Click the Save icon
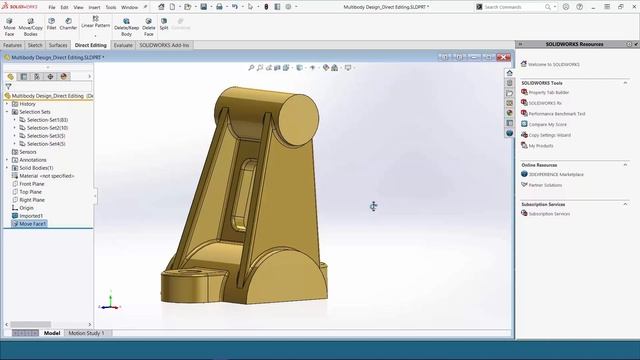Screen dimensions: 640x360 click(203, 7)
